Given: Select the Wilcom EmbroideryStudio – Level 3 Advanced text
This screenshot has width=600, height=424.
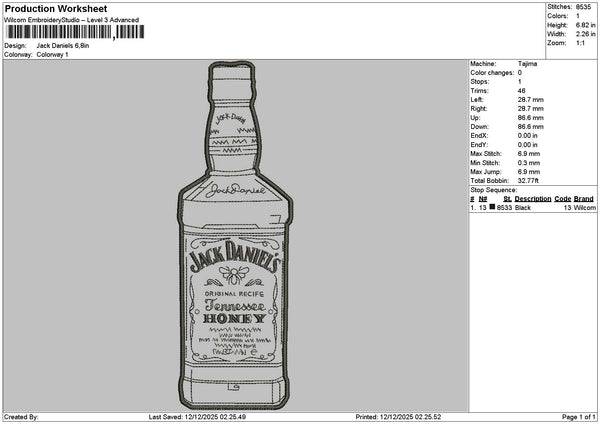Looking at the screenshot, I should [x=72, y=20].
